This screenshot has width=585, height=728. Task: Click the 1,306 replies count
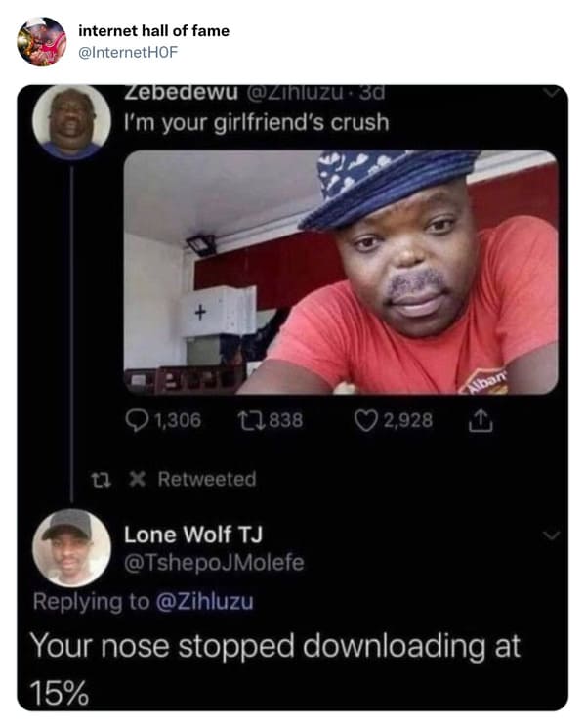click(178, 421)
